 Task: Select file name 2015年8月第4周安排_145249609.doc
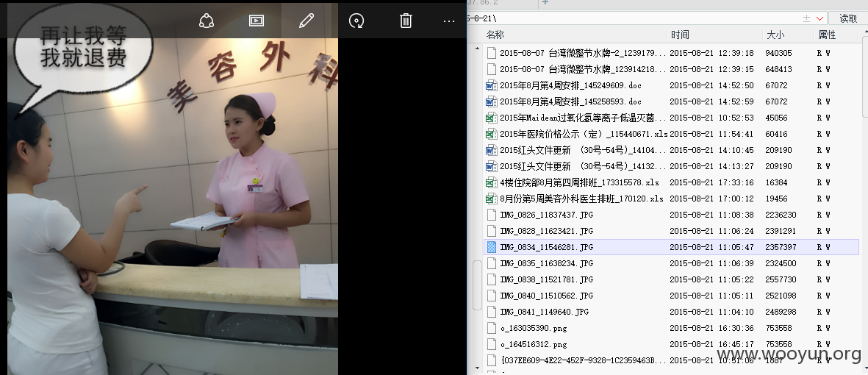[571, 85]
